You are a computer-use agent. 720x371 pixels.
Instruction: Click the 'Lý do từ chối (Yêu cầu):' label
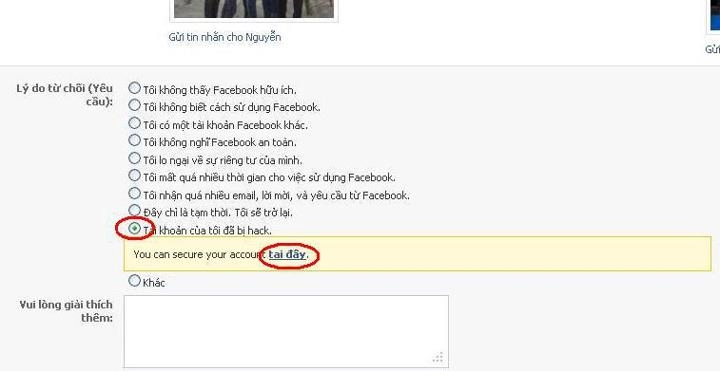point(65,95)
